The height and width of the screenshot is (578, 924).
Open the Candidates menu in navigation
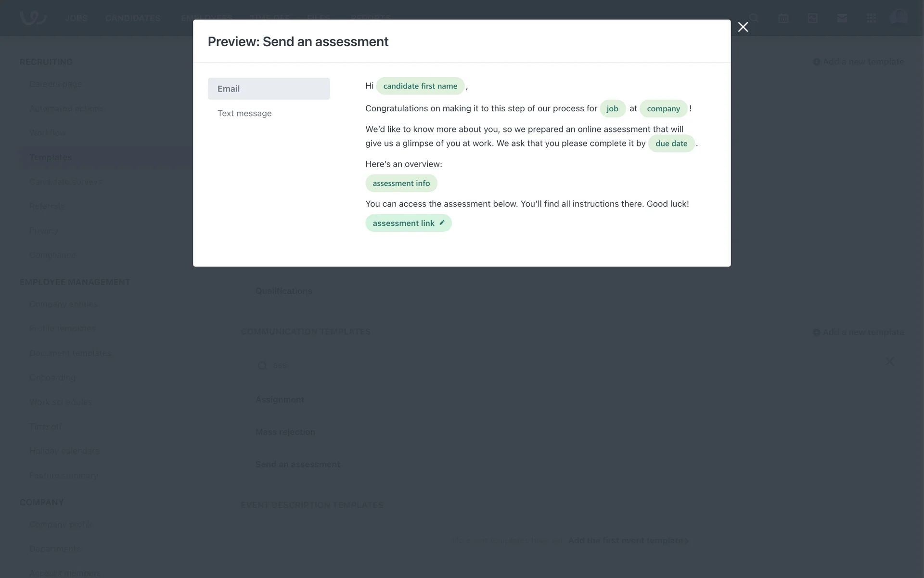click(x=133, y=18)
